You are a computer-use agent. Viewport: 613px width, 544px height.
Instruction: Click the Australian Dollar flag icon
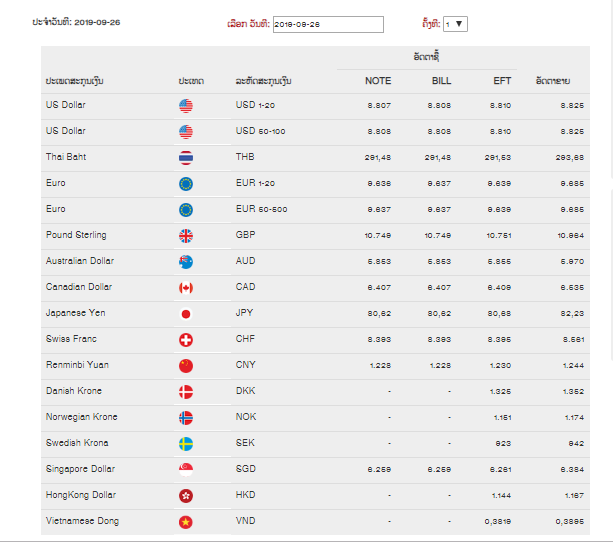point(186,262)
